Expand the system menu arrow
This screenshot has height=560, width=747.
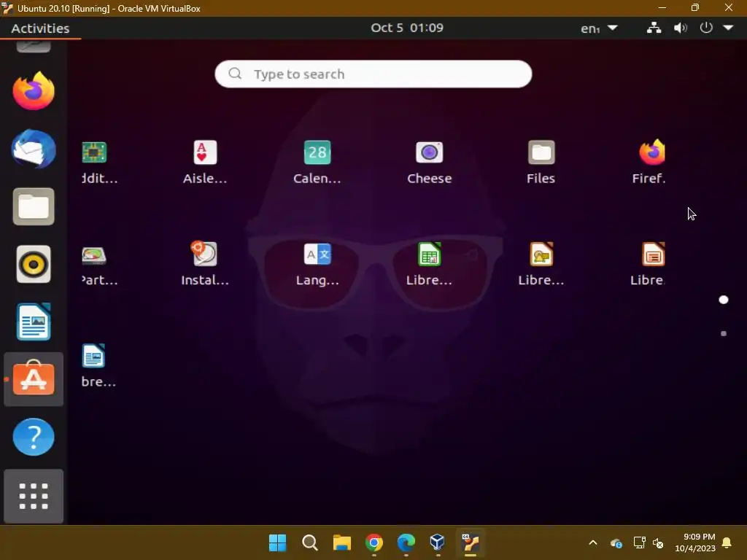[729, 28]
